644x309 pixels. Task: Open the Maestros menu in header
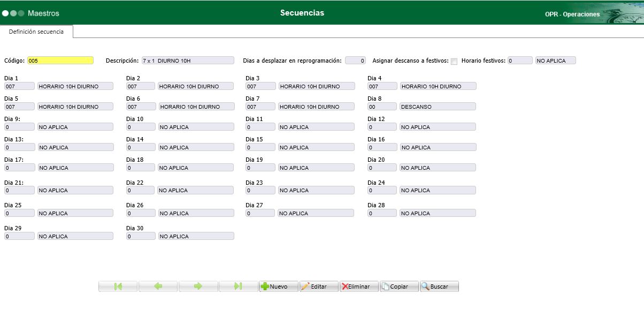click(43, 13)
